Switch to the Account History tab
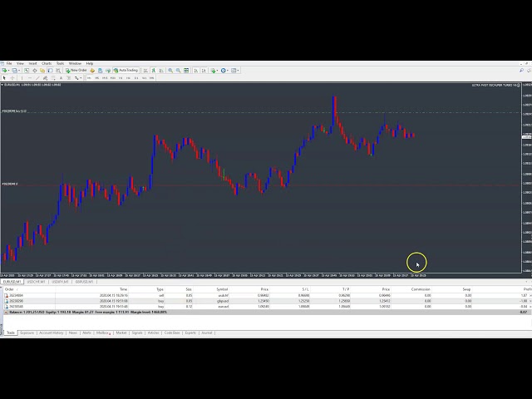 pyautogui.click(x=52, y=332)
